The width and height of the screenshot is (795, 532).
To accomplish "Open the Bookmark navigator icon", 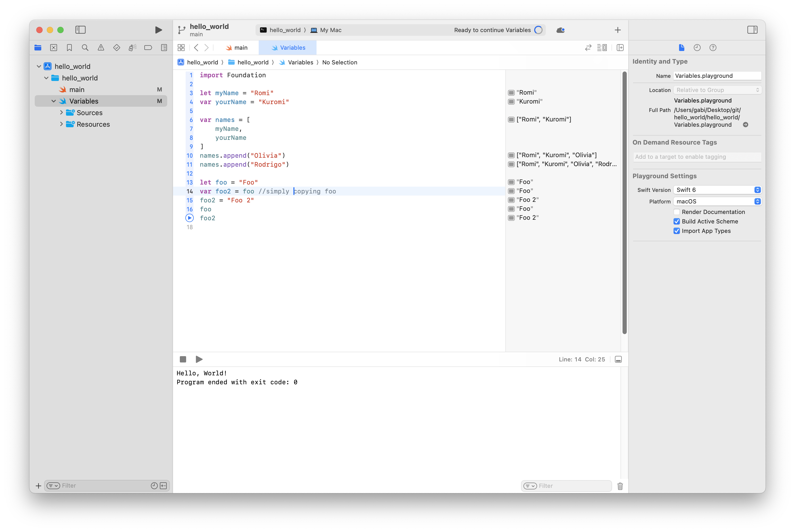I will 69,48.
